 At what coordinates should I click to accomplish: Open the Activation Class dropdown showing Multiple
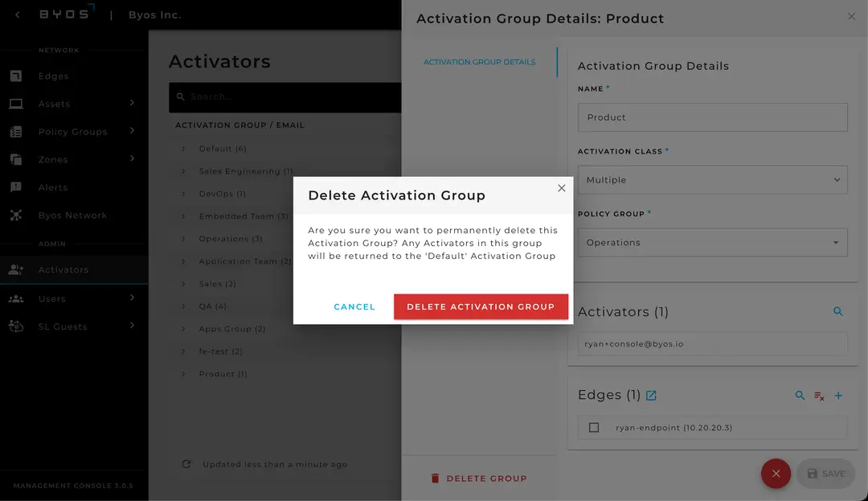click(712, 180)
